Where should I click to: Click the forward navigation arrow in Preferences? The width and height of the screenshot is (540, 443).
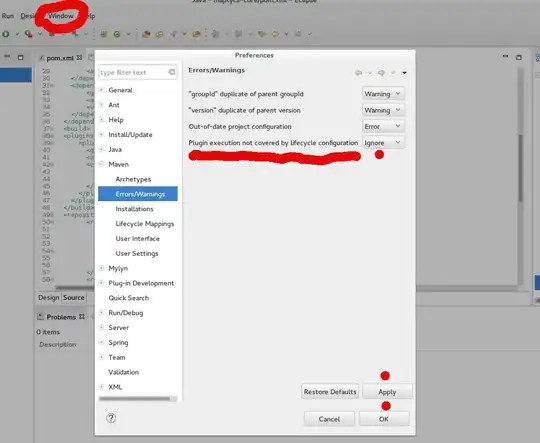381,73
